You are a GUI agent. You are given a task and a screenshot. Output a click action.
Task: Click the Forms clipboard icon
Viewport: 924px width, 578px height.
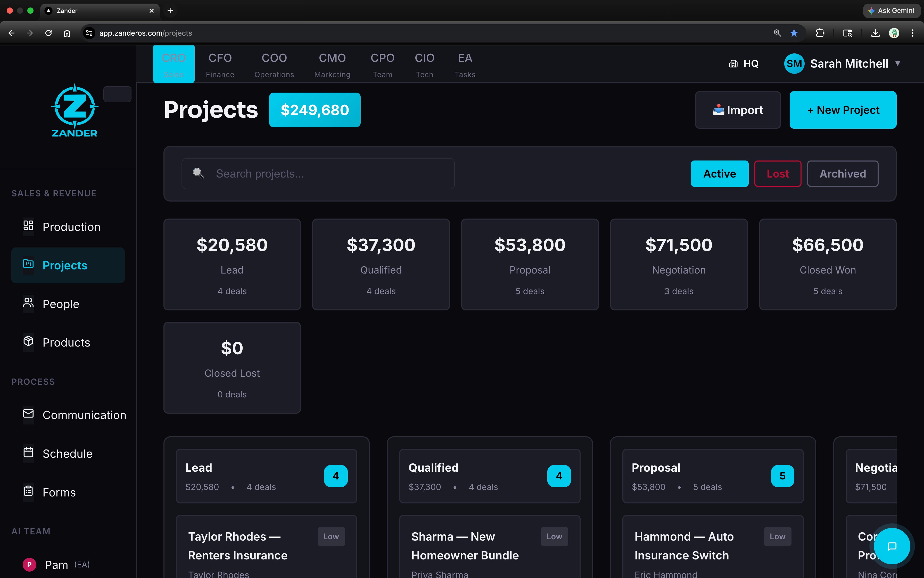point(28,491)
